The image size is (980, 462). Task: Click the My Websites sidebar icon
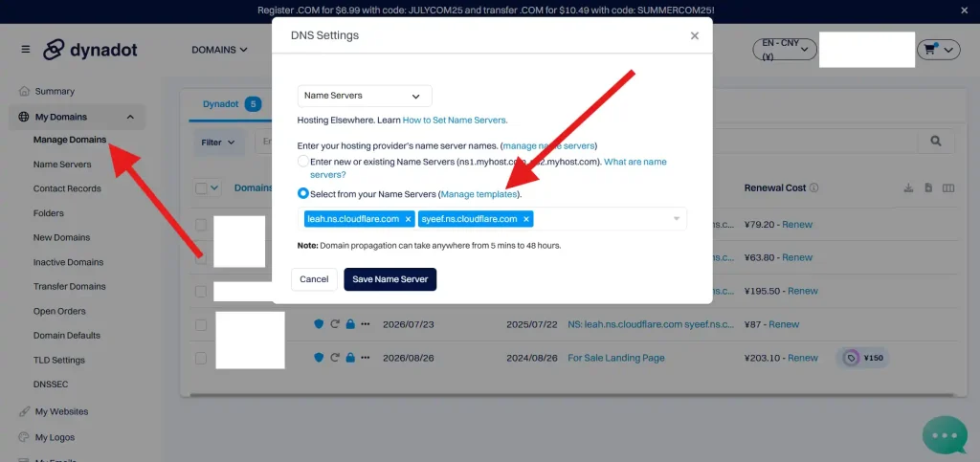[24, 411]
